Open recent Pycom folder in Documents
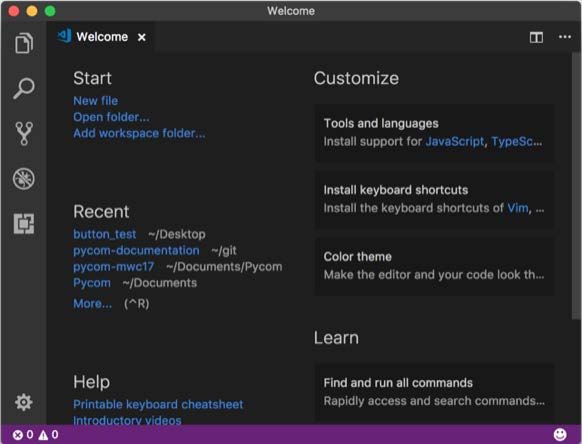582x444 pixels. tap(92, 283)
